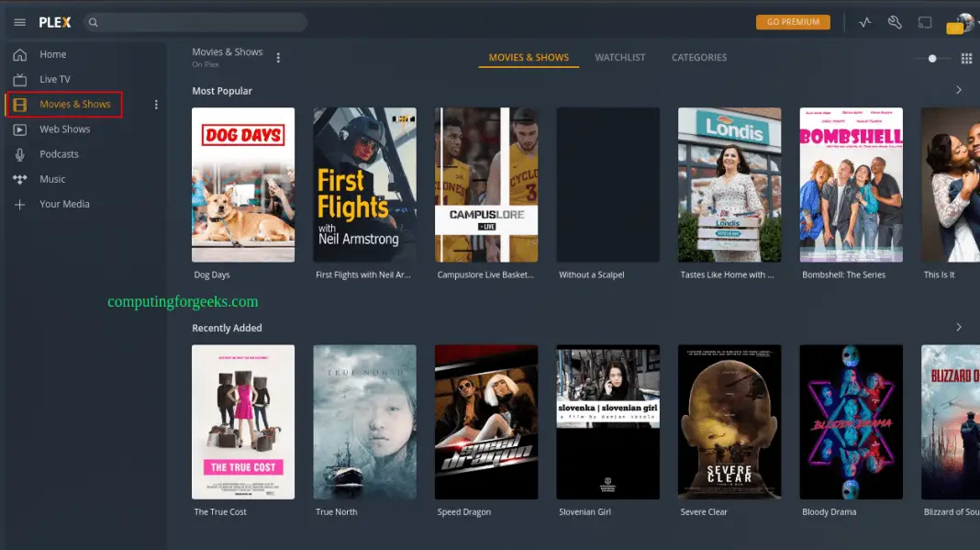Click the cast to device icon

coord(925,22)
